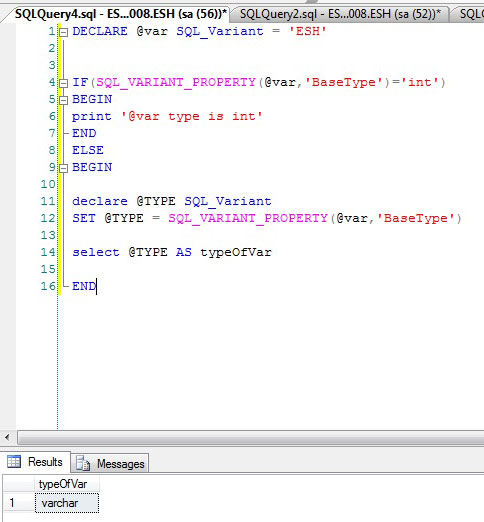The width and height of the screenshot is (484, 522).
Task: Click the 'ESH' string literal on line 1
Action: click(308, 32)
